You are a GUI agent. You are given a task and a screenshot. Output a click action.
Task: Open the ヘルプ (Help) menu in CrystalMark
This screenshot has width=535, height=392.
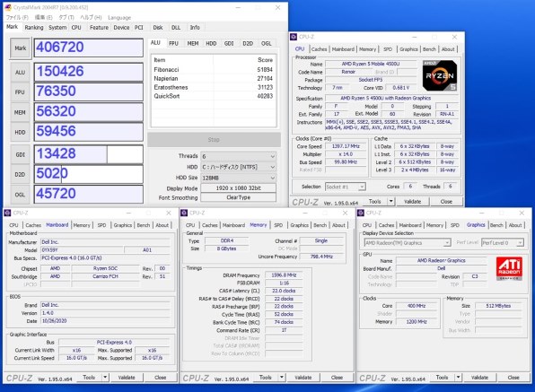tap(91, 17)
